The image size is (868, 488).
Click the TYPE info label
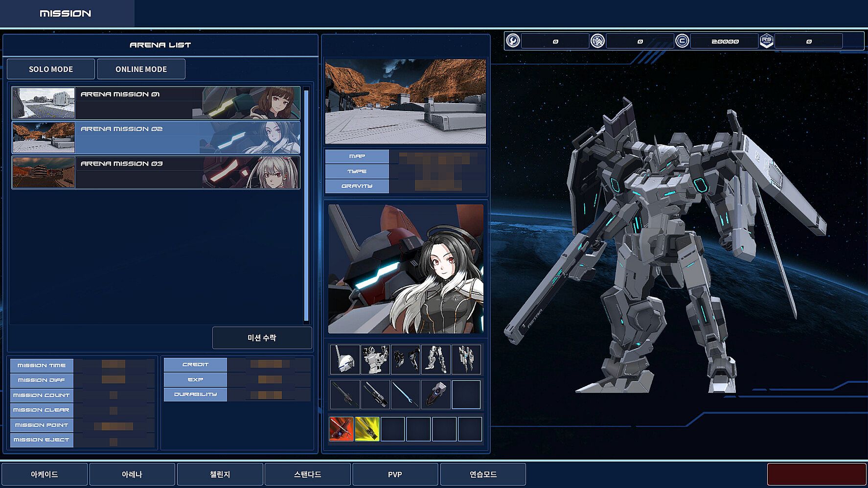pyautogui.click(x=357, y=171)
